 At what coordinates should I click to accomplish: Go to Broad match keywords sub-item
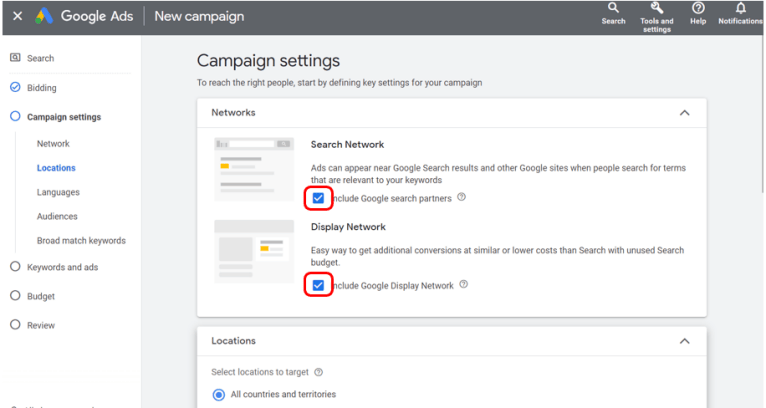coord(81,240)
